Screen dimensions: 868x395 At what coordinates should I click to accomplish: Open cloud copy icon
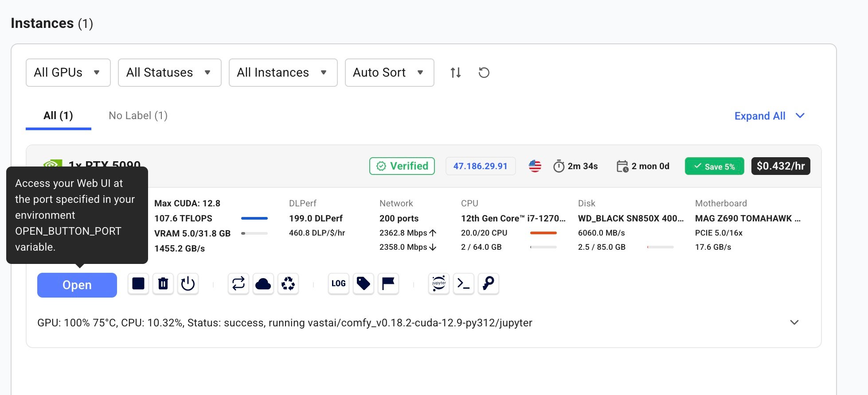263,284
